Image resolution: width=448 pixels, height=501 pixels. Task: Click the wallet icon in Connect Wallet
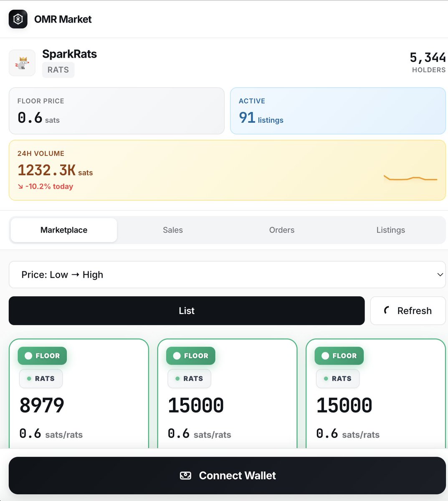(185, 476)
